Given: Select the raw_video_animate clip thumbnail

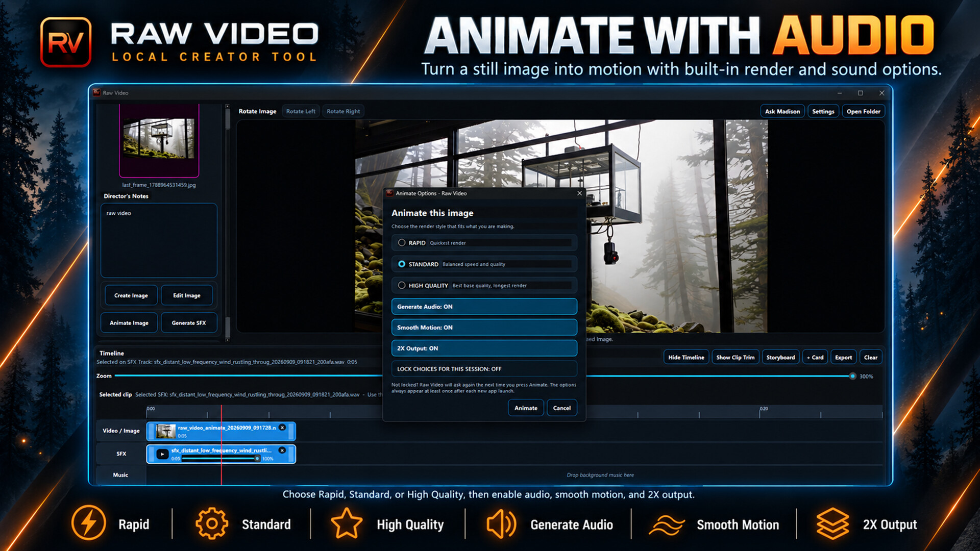Looking at the screenshot, I should [x=165, y=431].
